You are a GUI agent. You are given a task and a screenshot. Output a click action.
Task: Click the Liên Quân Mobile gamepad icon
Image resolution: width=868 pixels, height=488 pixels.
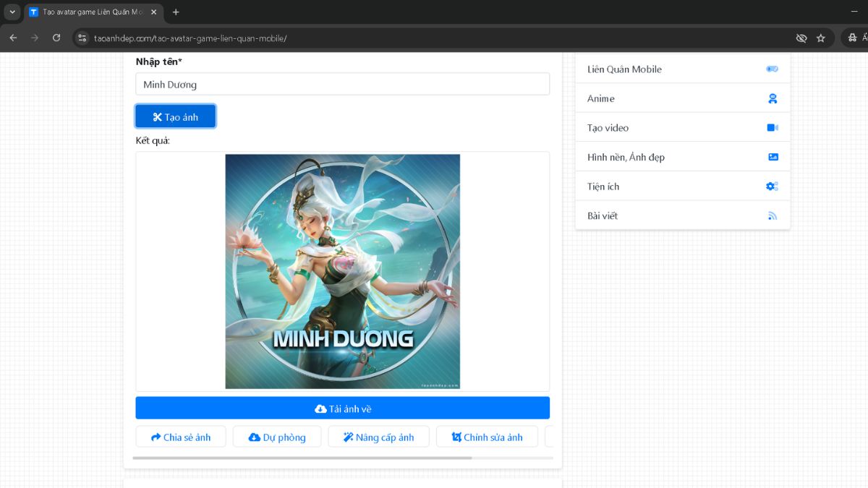pos(772,69)
